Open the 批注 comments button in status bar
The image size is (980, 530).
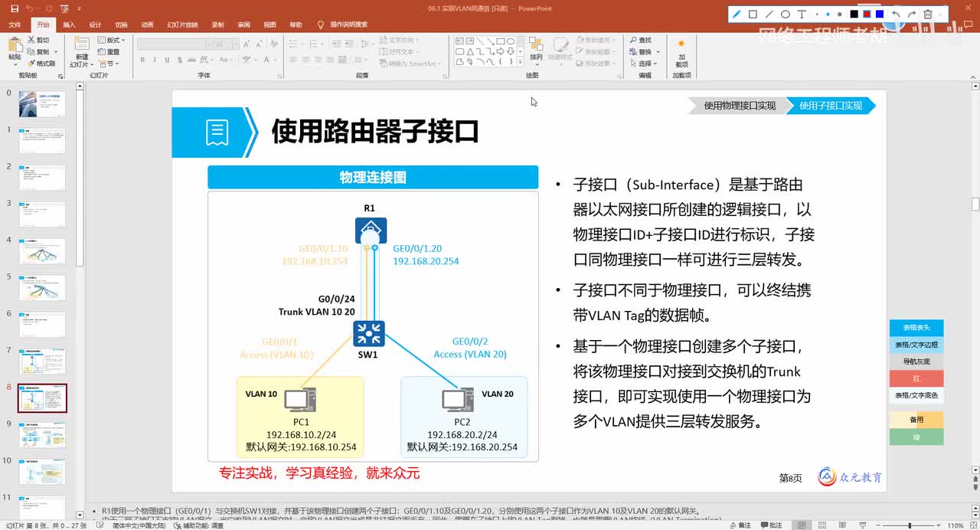coord(770,525)
